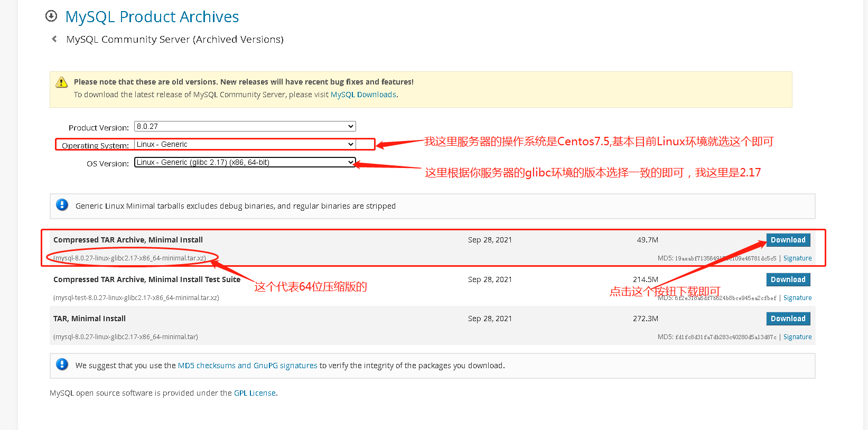868x430 pixels.
Task: Open Signature link for 214.5M test suite
Action: 797,298
